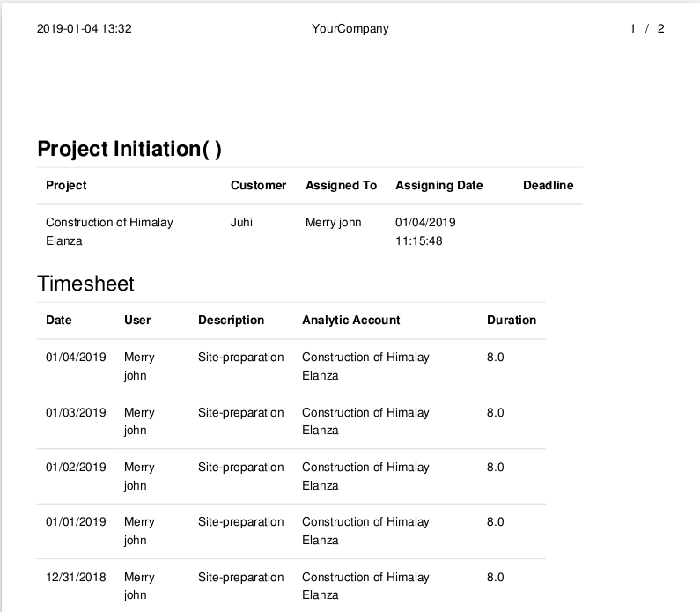The height and width of the screenshot is (612, 700).
Task: Click the Duration column header
Action: [x=512, y=320]
